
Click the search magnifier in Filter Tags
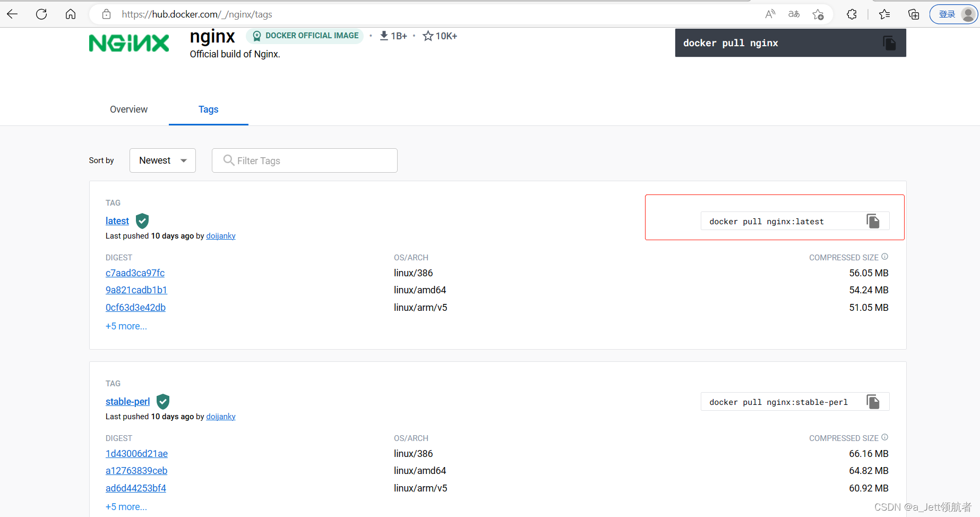point(229,160)
